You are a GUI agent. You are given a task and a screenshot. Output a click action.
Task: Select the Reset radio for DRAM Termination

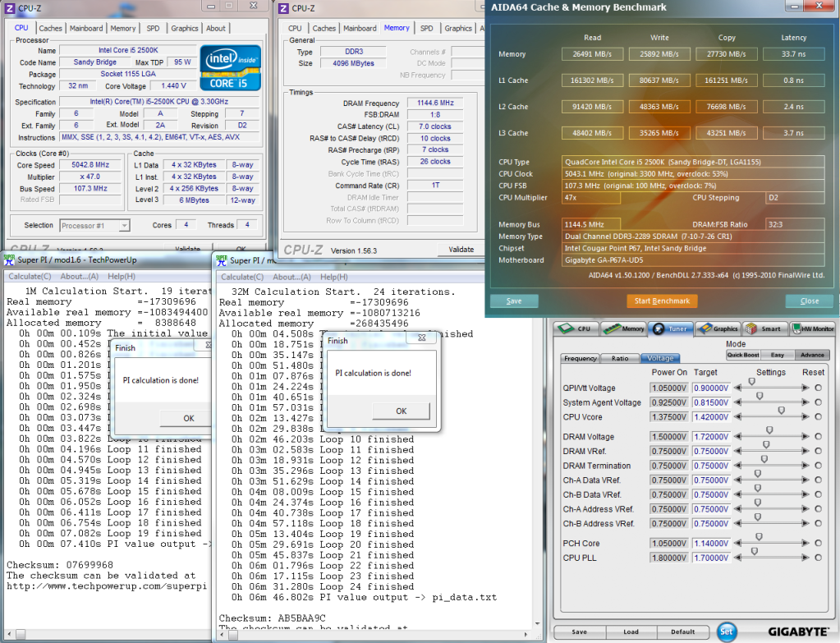click(x=818, y=466)
